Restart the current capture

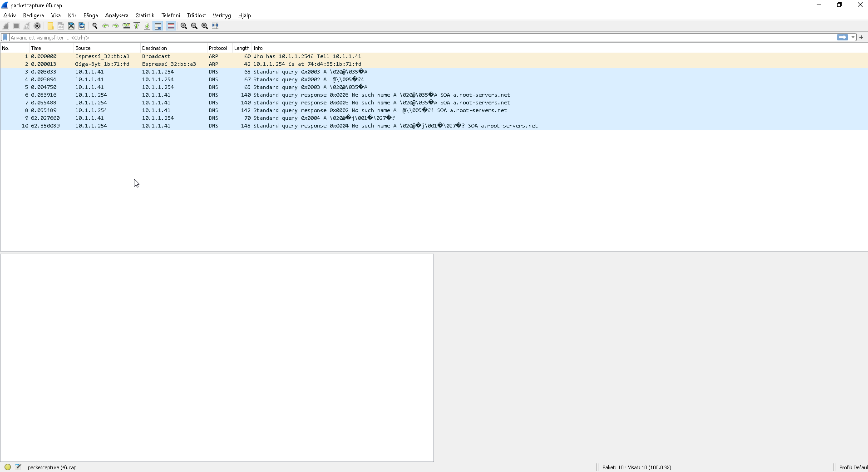point(26,26)
